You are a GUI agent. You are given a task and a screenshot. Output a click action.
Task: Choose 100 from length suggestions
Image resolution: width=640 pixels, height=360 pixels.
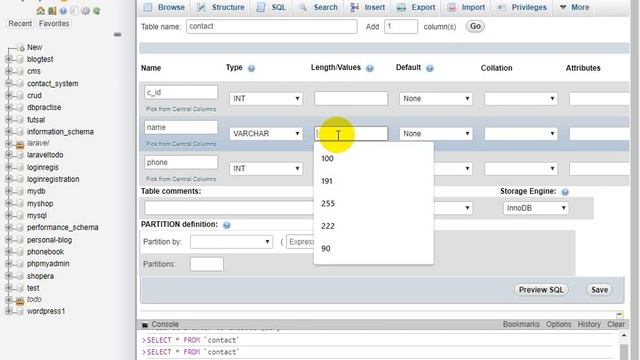(x=373, y=159)
